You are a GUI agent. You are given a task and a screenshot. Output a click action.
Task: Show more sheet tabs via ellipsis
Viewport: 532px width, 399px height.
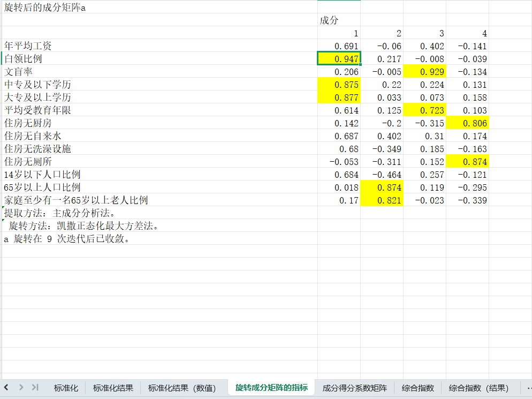pyautogui.click(x=529, y=388)
